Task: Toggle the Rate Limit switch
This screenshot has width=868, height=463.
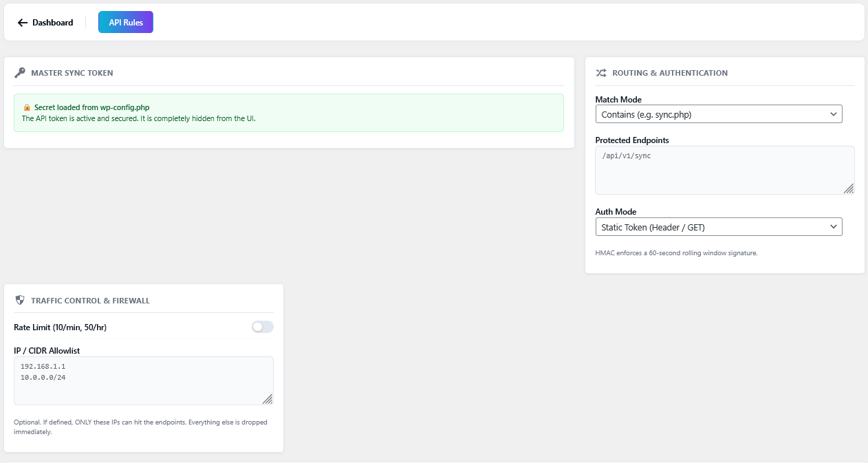Action: point(263,327)
